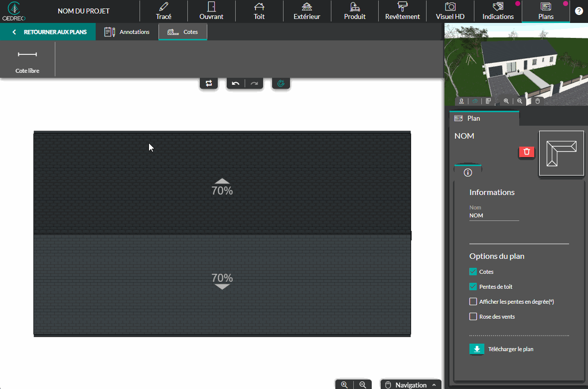Uncheck the Pentes de toit checkbox

473,286
